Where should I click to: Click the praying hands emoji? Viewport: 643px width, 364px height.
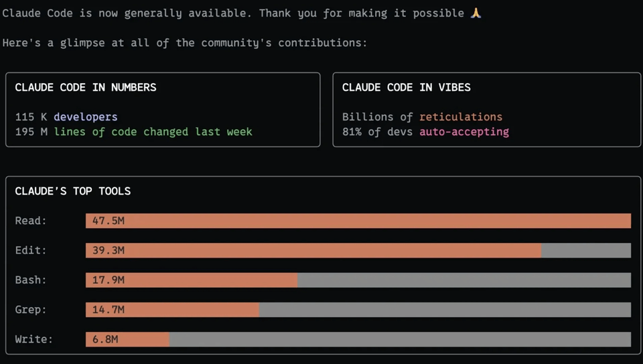point(476,13)
